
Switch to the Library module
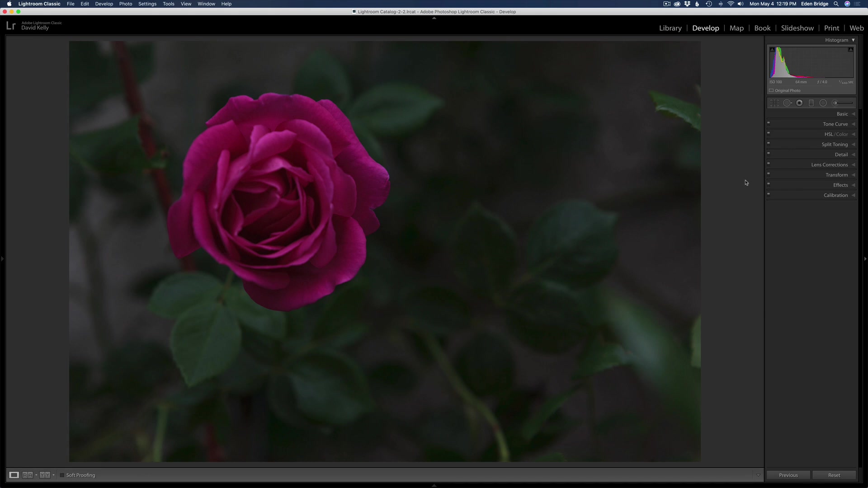pos(670,28)
